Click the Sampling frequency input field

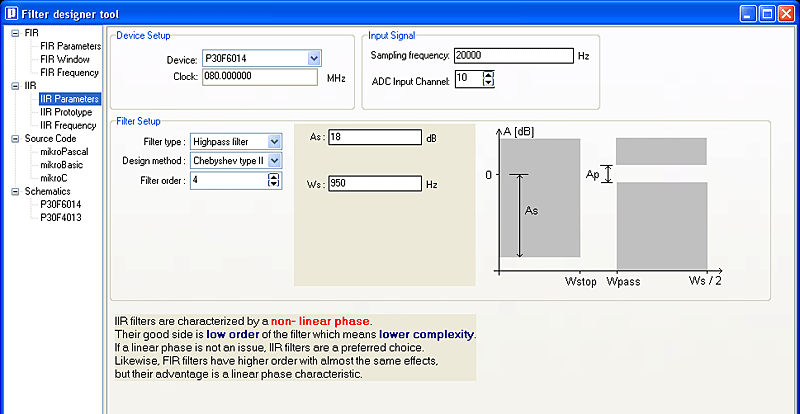tap(513, 56)
